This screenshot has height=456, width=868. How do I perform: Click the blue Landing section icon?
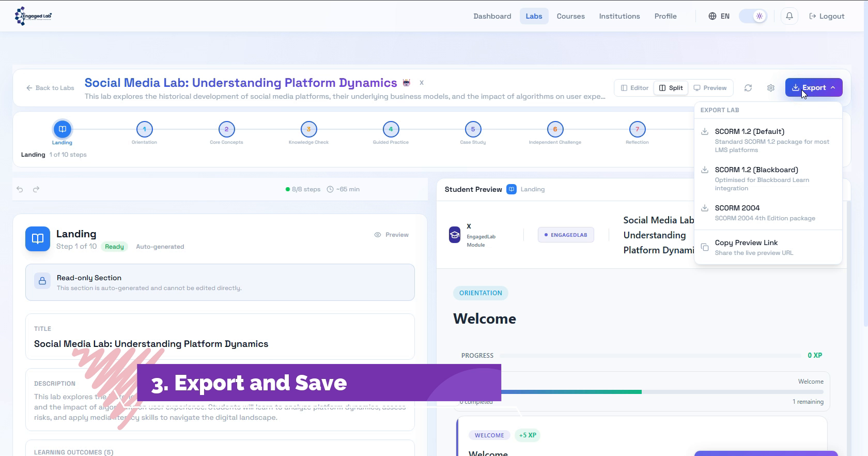pyautogui.click(x=38, y=239)
